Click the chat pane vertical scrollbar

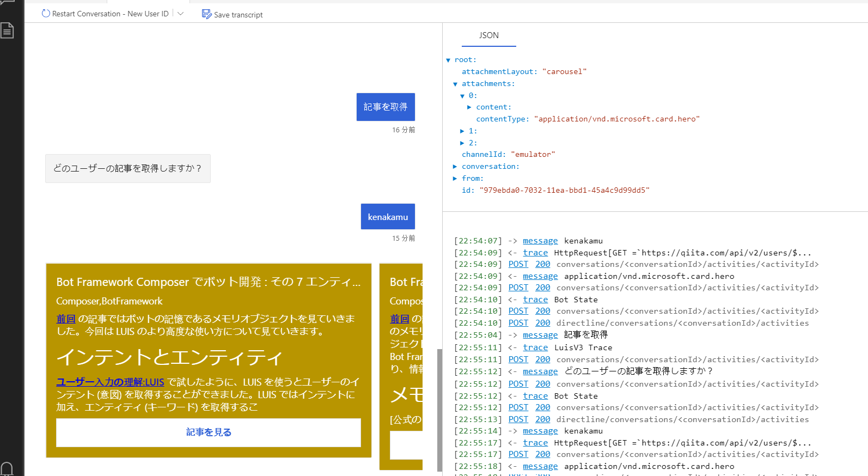click(x=439, y=410)
